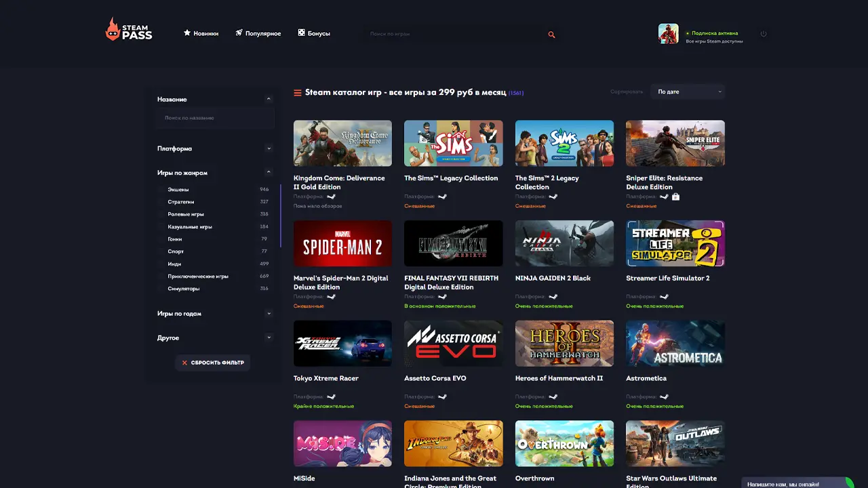
Task: Click the rocket icon beside Популярное
Action: coord(239,33)
